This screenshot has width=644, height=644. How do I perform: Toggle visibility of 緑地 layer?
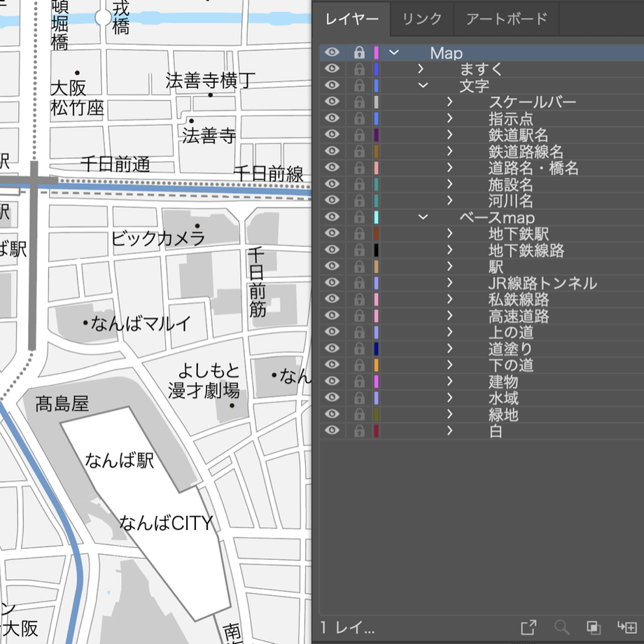tap(332, 414)
